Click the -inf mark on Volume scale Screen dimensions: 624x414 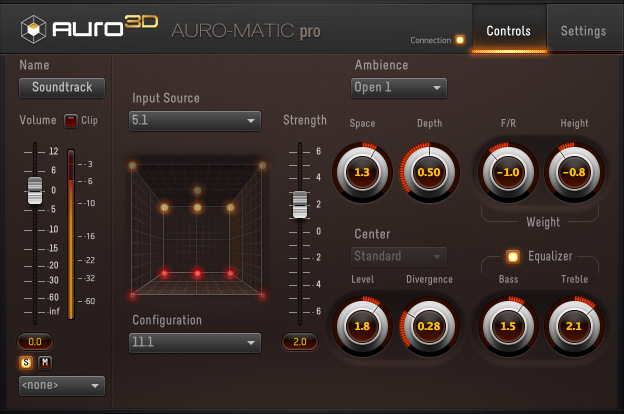point(54,311)
